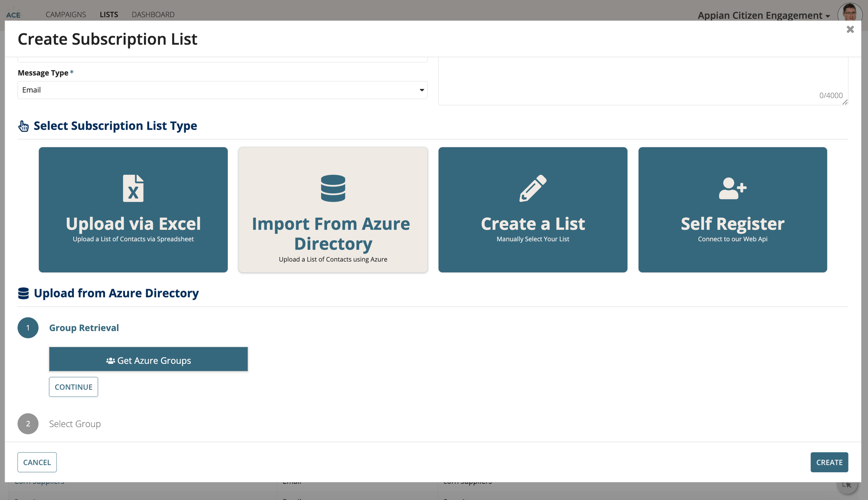Click the 0/4000 character counter
This screenshot has width=868, height=500.
tap(831, 95)
